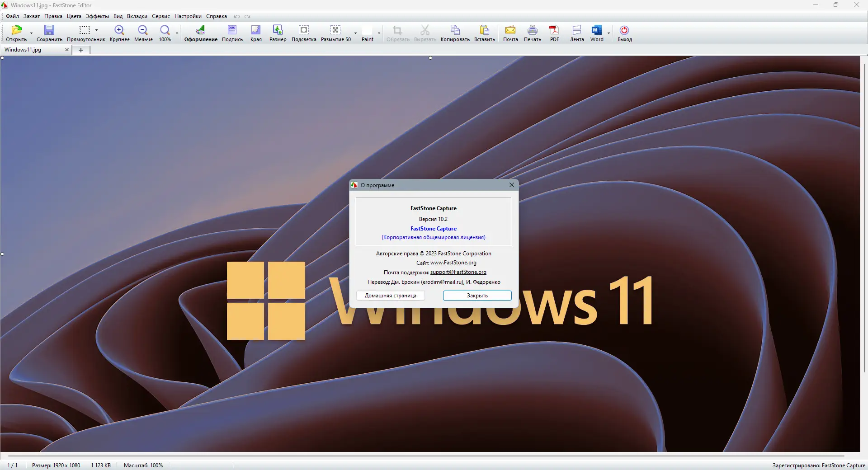This screenshot has width=868, height=470.
Task: Open the Настройки menu
Action: 188,16
